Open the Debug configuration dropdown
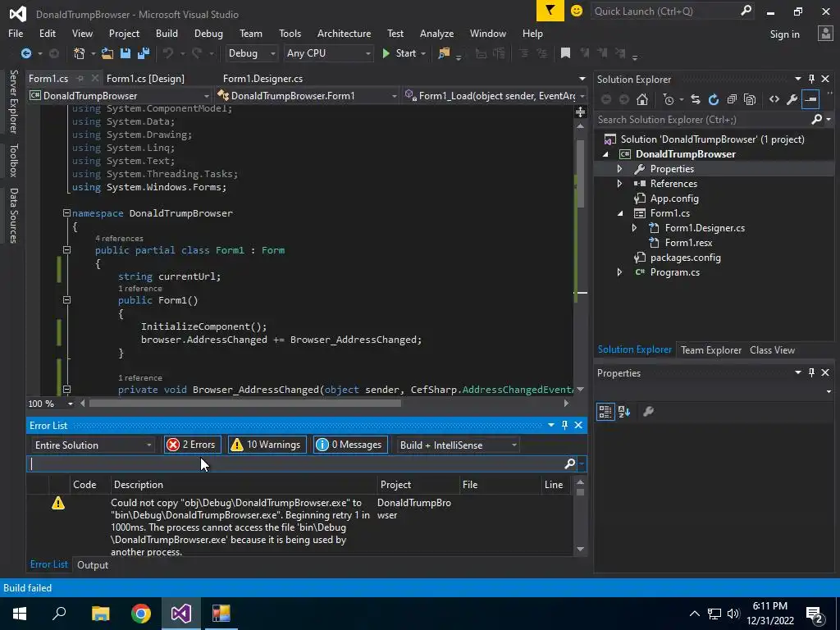Viewport: 840px width, 630px height. click(251, 53)
